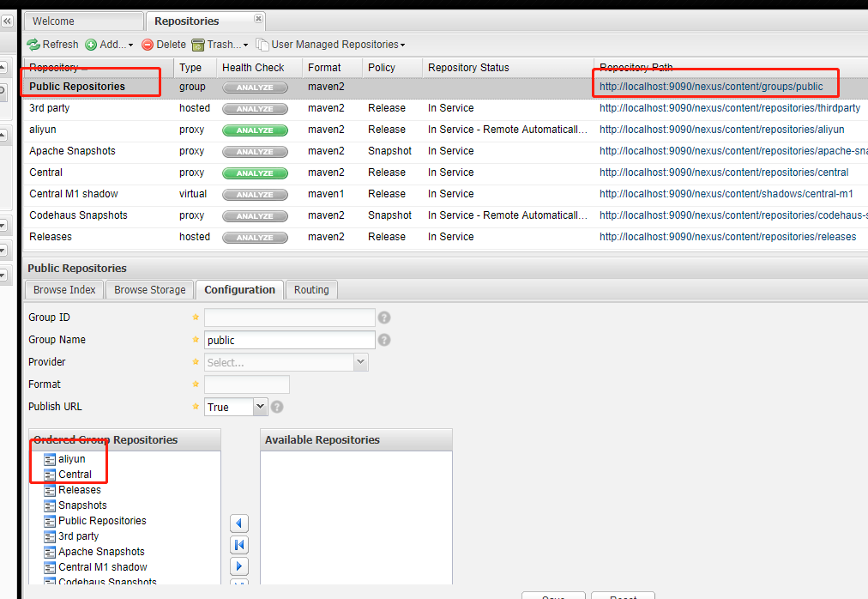Select Apache Snapshots in ordered group list

tap(101, 552)
